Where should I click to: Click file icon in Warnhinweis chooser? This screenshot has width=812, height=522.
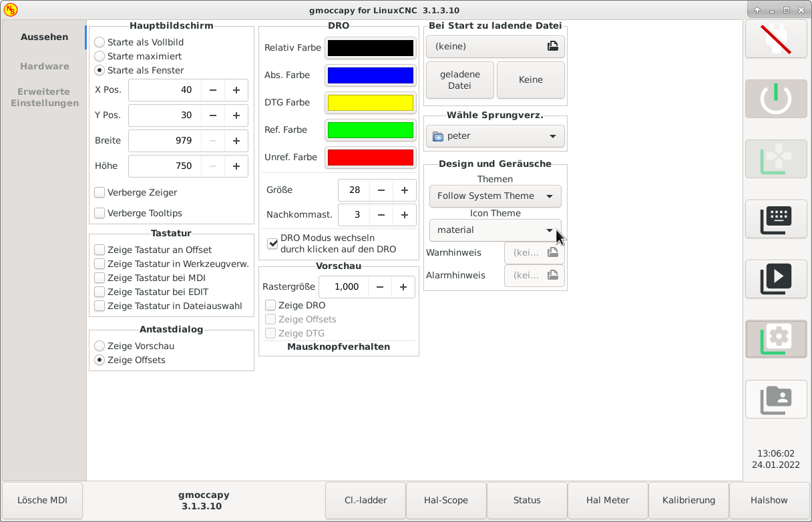click(x=552, y=253)
